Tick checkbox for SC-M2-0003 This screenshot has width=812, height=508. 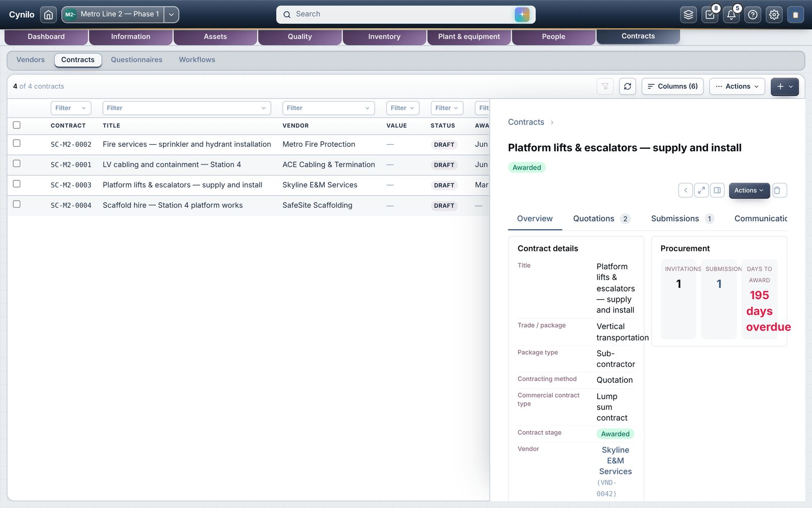17,184
